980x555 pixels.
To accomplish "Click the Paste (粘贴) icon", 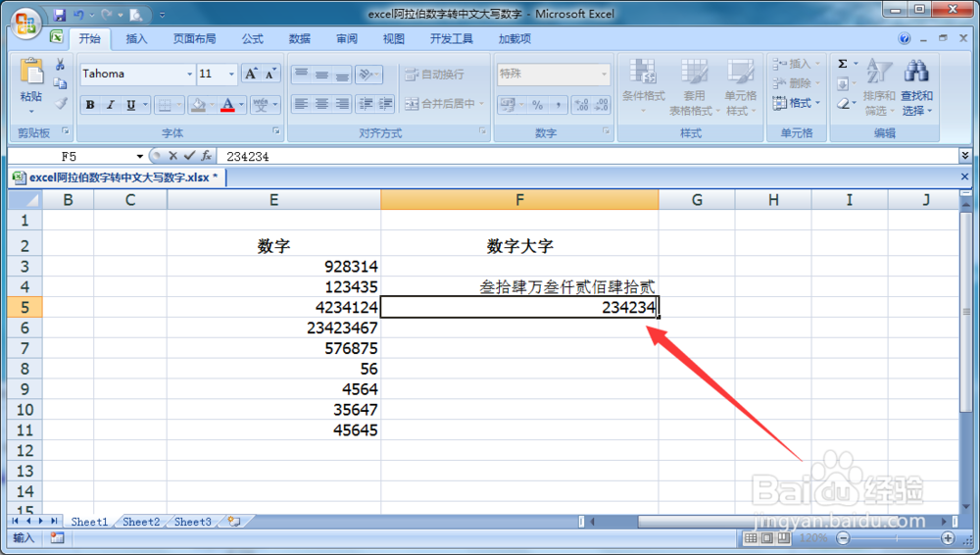I will click(30, 72).
